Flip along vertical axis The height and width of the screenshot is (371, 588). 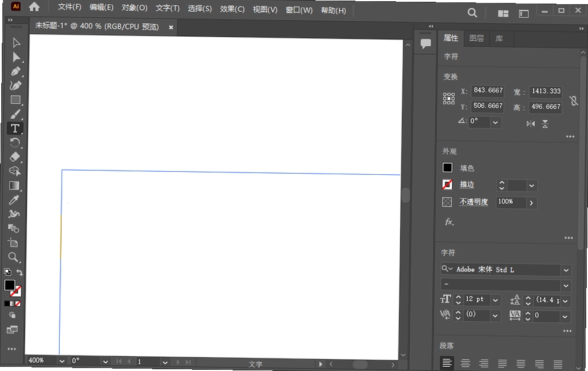point(545,124)
